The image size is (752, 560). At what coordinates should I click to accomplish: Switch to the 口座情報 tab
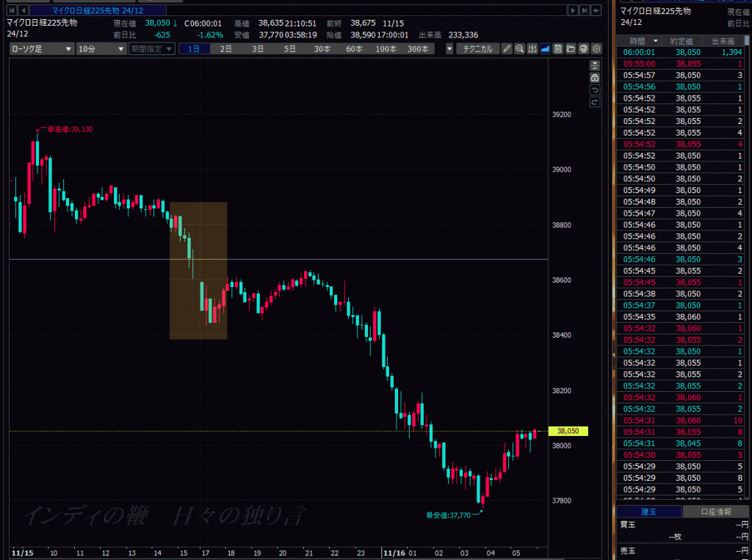click(x=715, y=512)
